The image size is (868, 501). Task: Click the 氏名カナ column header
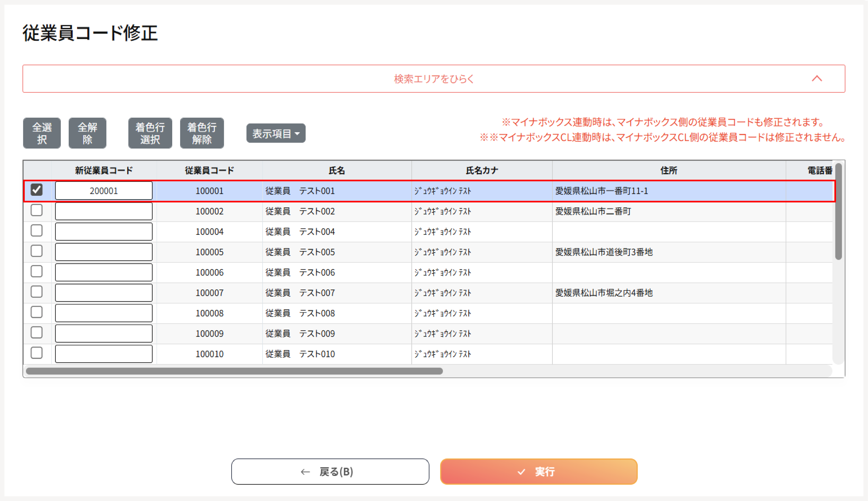pos(482,170)
